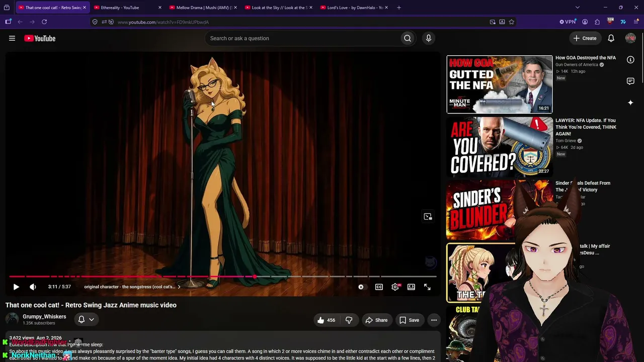Click the search magnifier button
The width and height of the screenshot is (644, 362).
(x=408, y=38)
